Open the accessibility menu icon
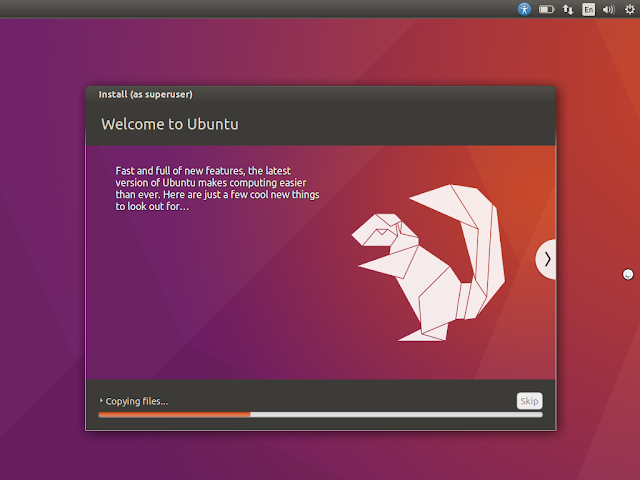 [524, 9]
